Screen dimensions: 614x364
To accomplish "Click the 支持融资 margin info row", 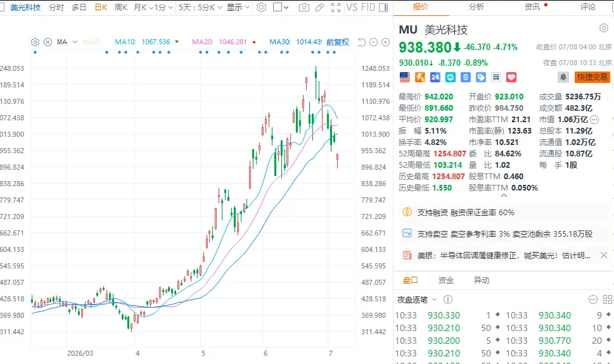I will tap(504, 212).
